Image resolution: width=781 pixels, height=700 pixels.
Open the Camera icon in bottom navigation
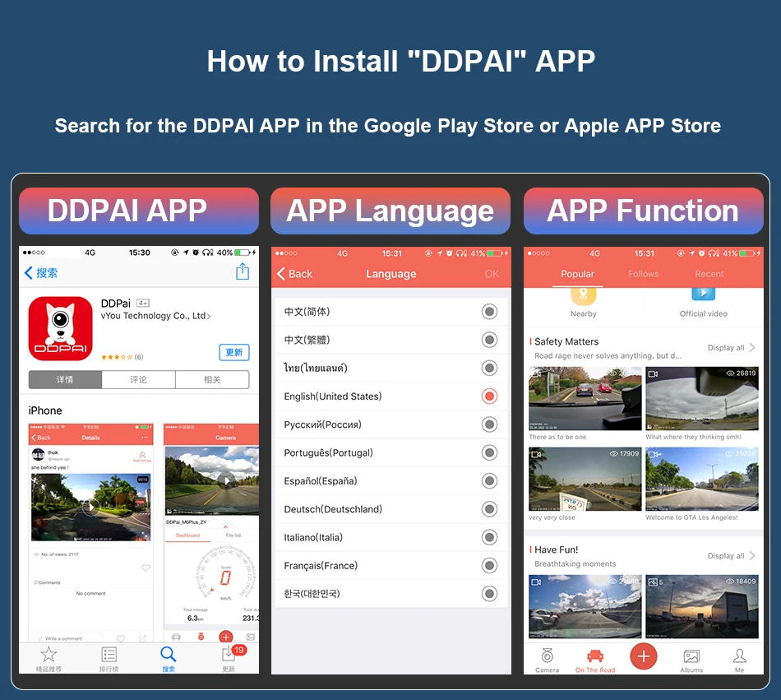(547, 656)
